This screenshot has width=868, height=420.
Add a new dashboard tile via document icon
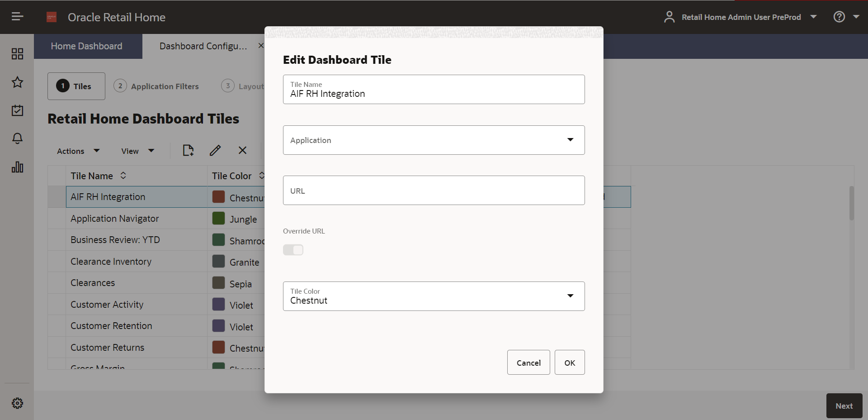[x=188, y=150]
